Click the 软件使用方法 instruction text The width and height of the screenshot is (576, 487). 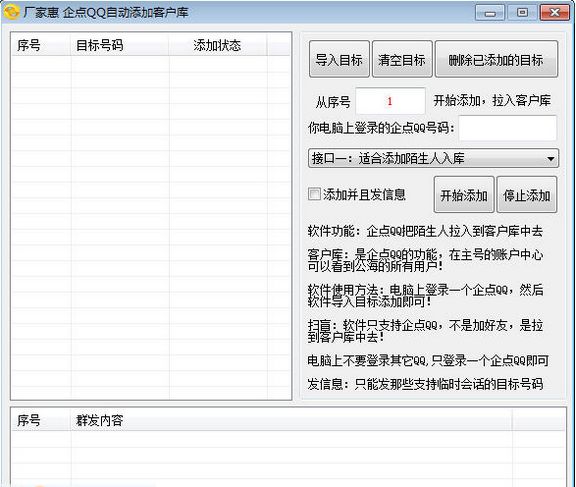pos(425,295)
